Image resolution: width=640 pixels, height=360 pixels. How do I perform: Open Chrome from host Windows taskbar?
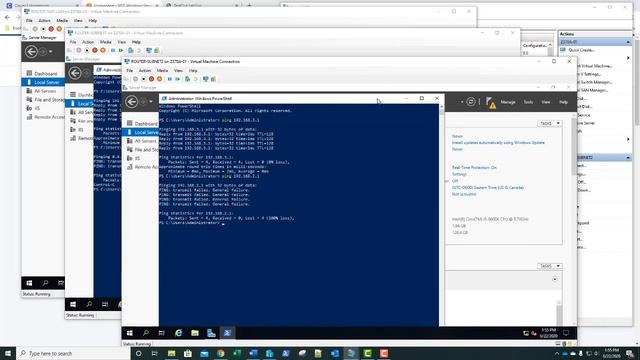coord(221,353)
